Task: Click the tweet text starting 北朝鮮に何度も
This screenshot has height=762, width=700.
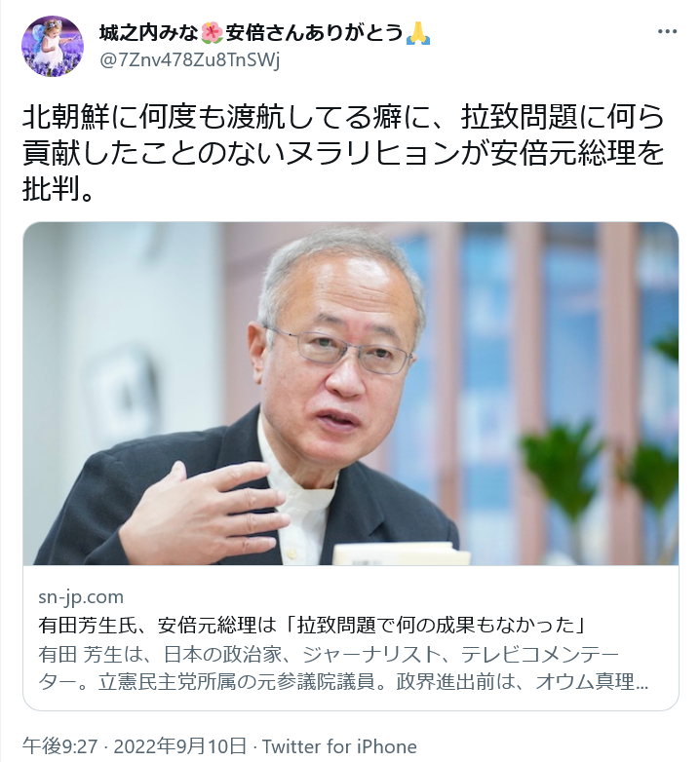Action: point(343,118)
